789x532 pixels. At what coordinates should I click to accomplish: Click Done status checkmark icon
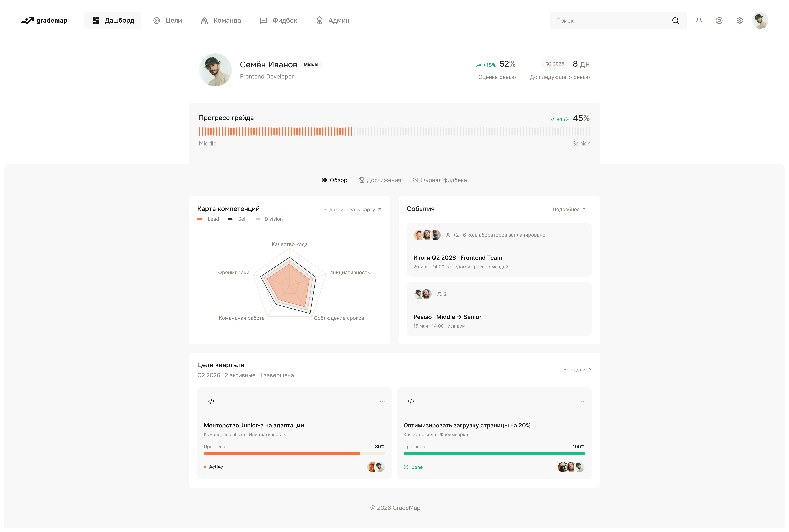(406, 467)
